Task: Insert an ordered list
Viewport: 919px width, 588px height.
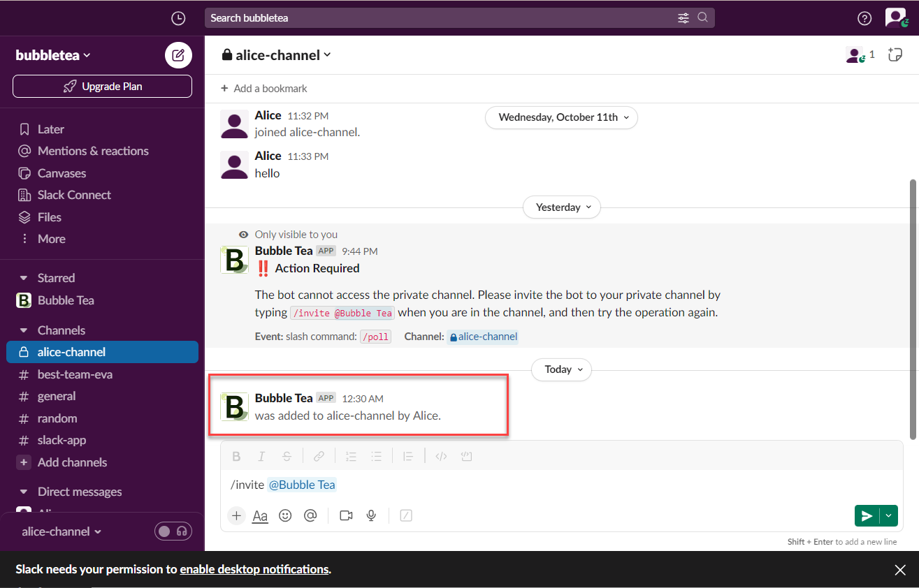Action: point(351,456)
